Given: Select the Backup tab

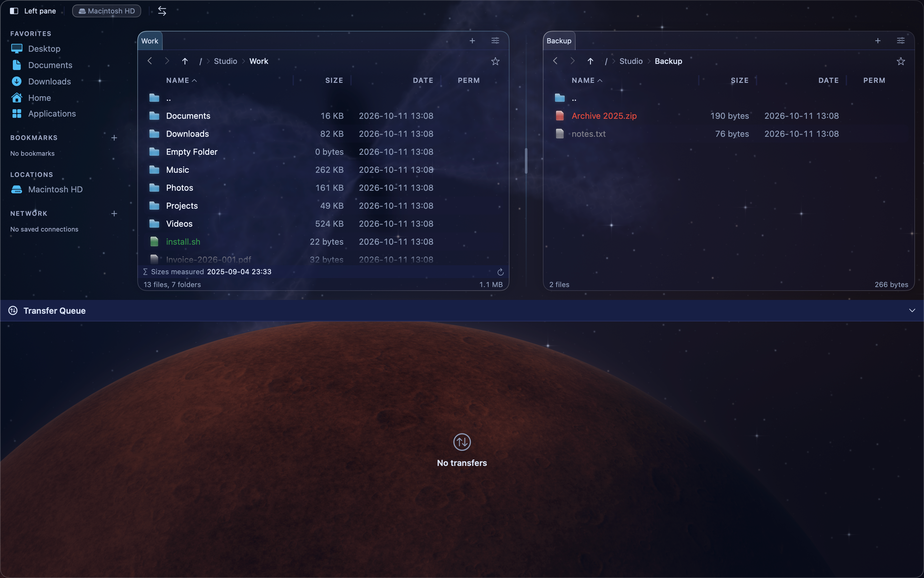Looking at the screenshot, I should click(x=559, y=41).
